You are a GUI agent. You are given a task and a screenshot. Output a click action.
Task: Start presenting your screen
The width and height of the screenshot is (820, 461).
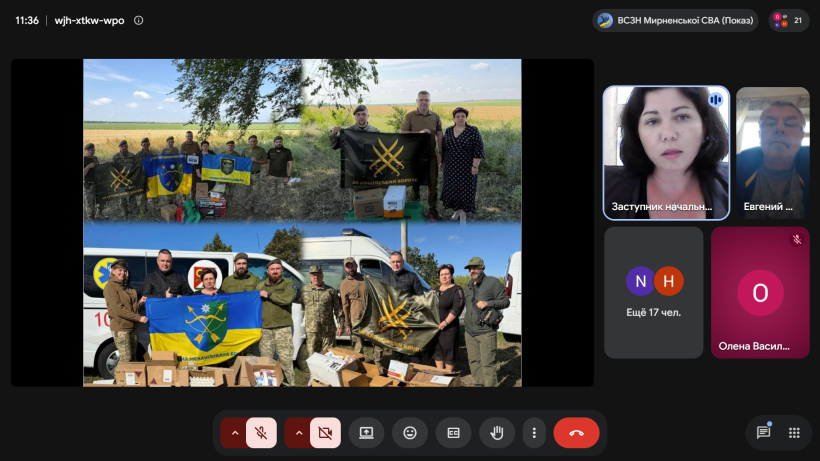[x=366, y=433]
